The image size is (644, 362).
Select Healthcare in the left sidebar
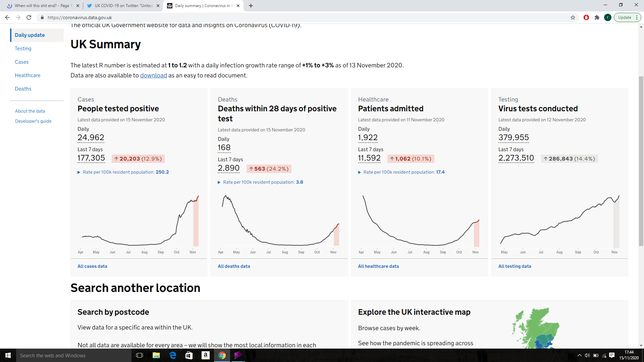28,75
